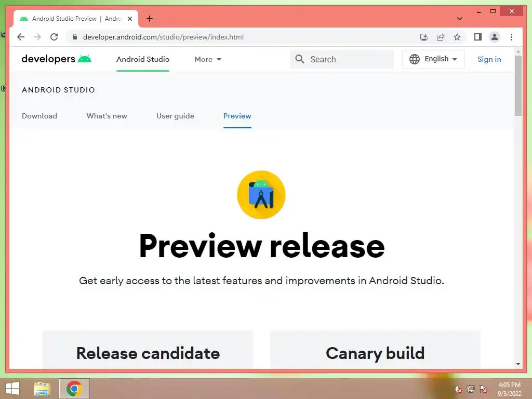Bookmark this page with the star icon
This screenshot has width=532, height=399.
[457, 37]
